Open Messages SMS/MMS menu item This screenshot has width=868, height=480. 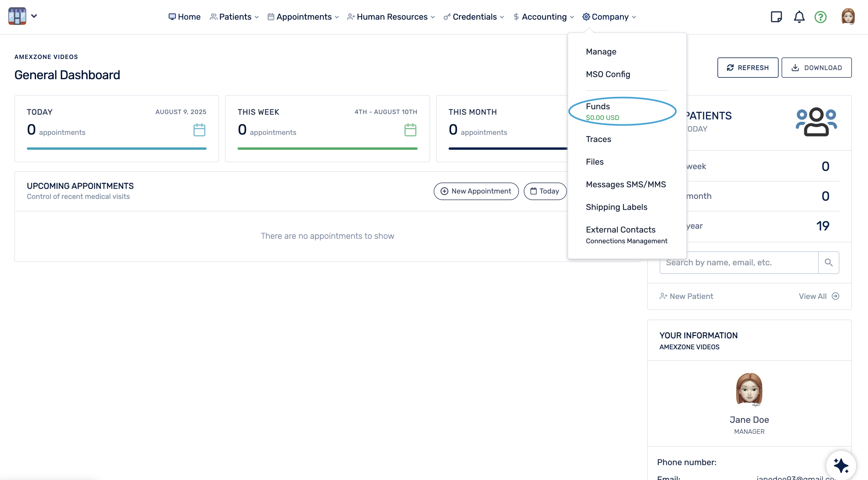(626, 184)
